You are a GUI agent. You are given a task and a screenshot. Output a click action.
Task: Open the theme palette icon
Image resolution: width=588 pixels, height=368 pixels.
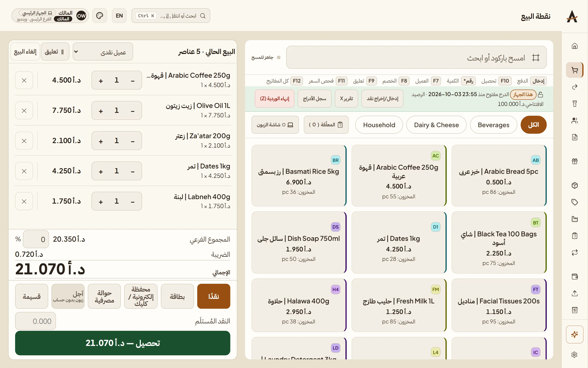[100, 16]
